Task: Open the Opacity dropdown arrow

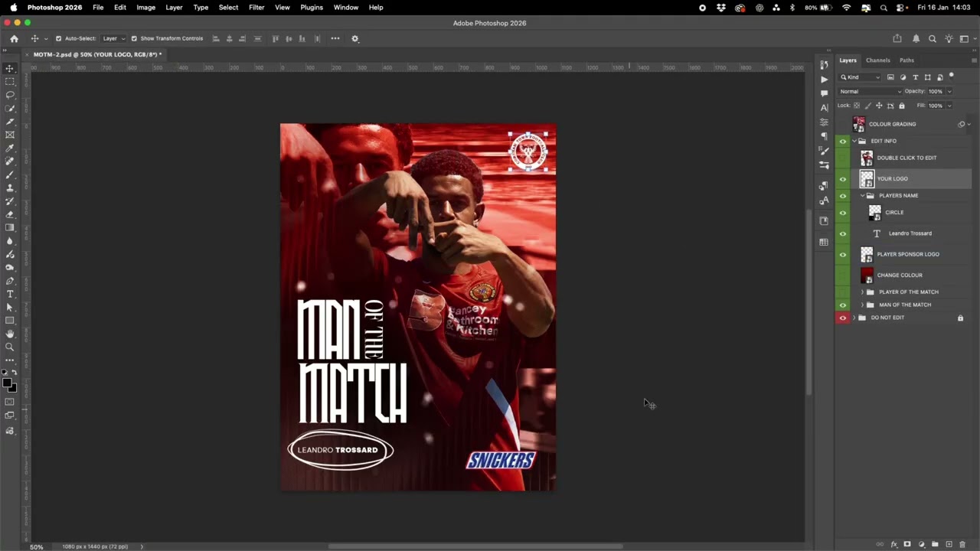Action: coord(949,91)
